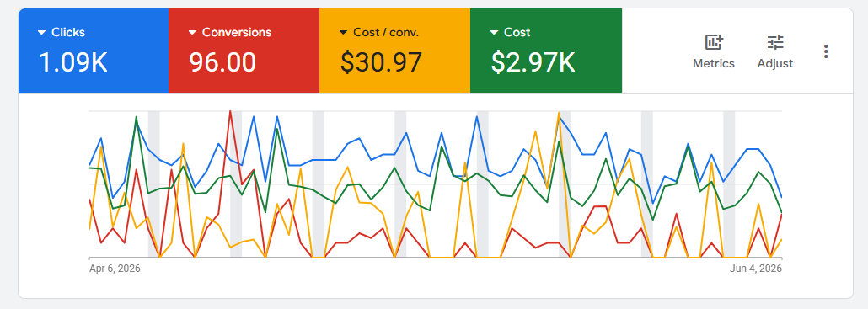Click the Clicks label text

point(68,33)
